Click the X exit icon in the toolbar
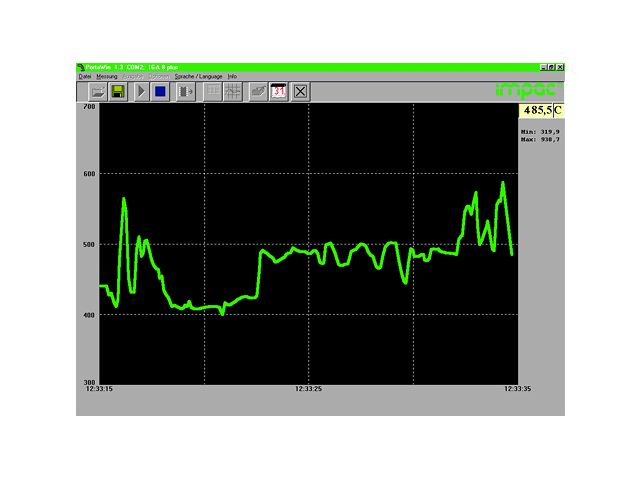This screenshot has width=640, height=480. click(x=300, y=91)
